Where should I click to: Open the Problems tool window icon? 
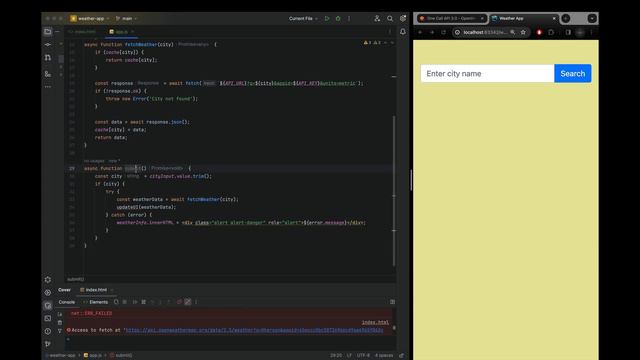(x=48, y=331)
